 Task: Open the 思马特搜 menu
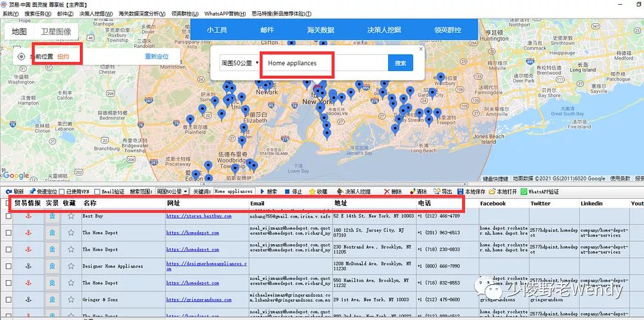click(x=281, y=14)
